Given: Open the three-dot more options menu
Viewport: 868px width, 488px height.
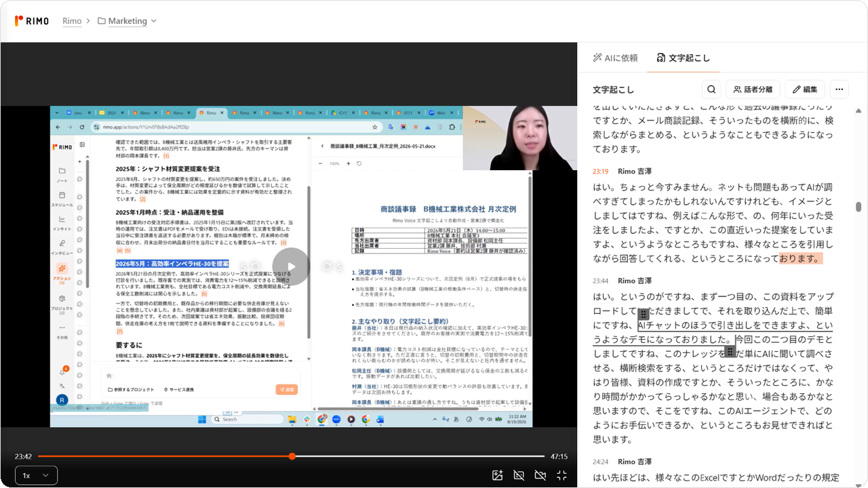Looking at the screenshot, I should coord(839,89).
